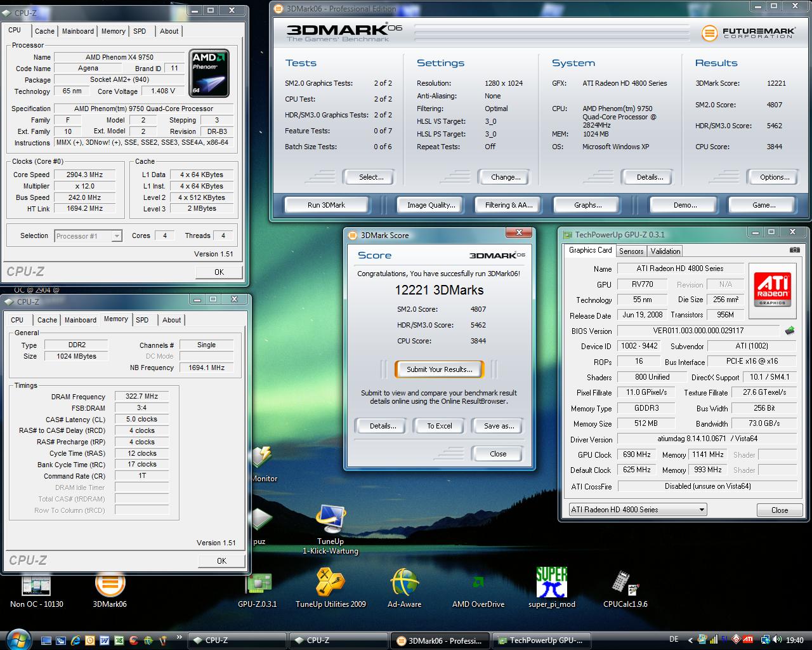The image size is (812, 650).
Task: Click OK in top CPU-Z window
Action: [219, 272]
